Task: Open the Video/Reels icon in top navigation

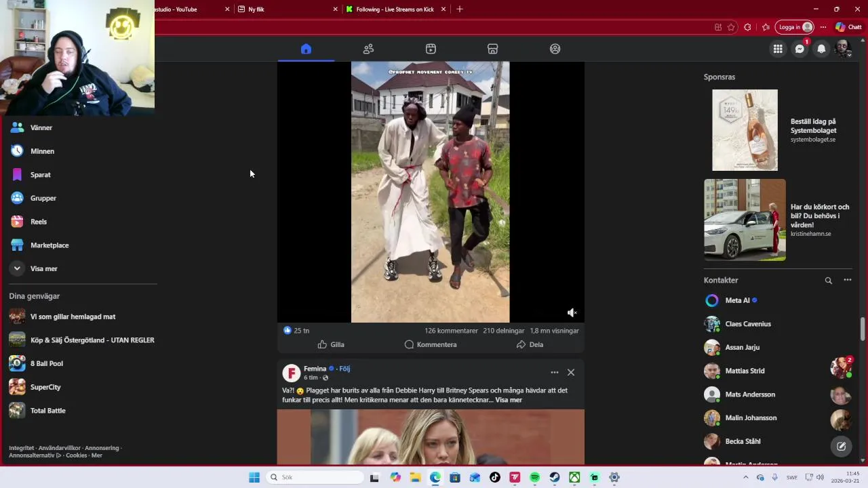Action: (431, 49)
